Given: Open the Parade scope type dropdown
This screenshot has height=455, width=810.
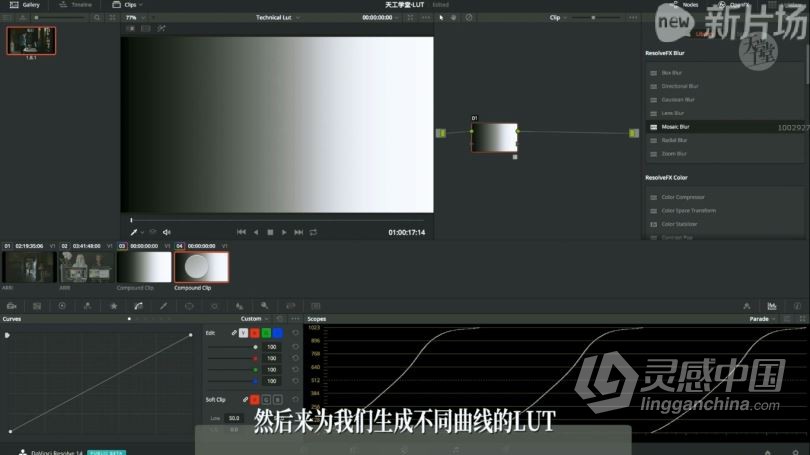Looking at the screenshot, I should coord(762,319).
